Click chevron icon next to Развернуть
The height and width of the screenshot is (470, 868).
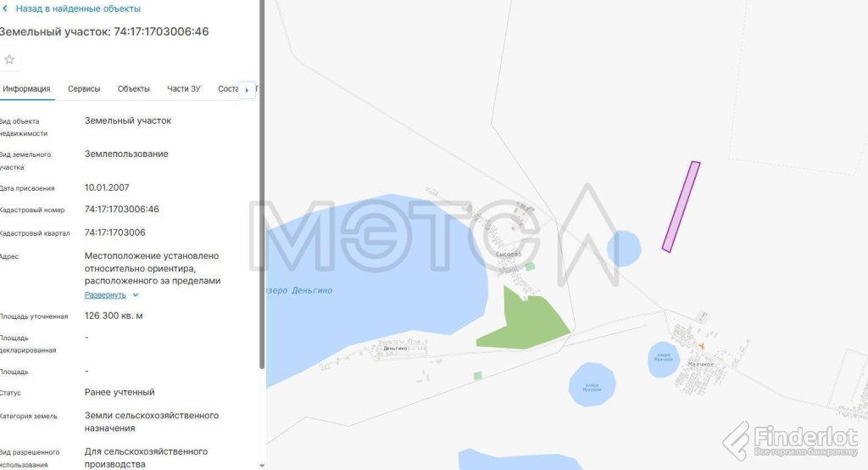click(136, 295)
